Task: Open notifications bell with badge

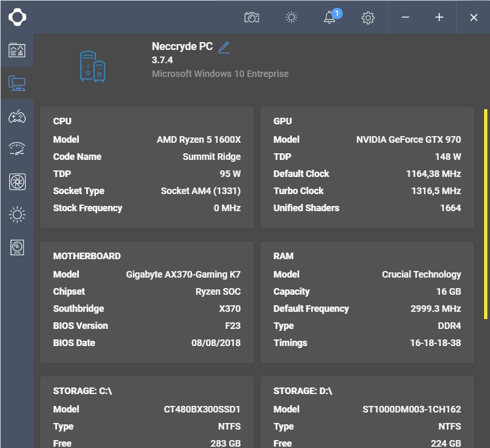Action: (330, 17)
